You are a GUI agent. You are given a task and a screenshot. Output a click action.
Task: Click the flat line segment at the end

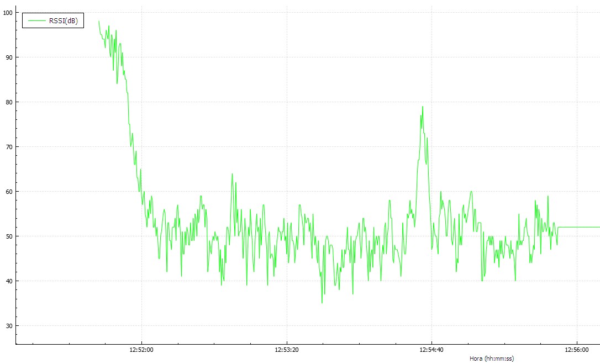coord(578,227)
